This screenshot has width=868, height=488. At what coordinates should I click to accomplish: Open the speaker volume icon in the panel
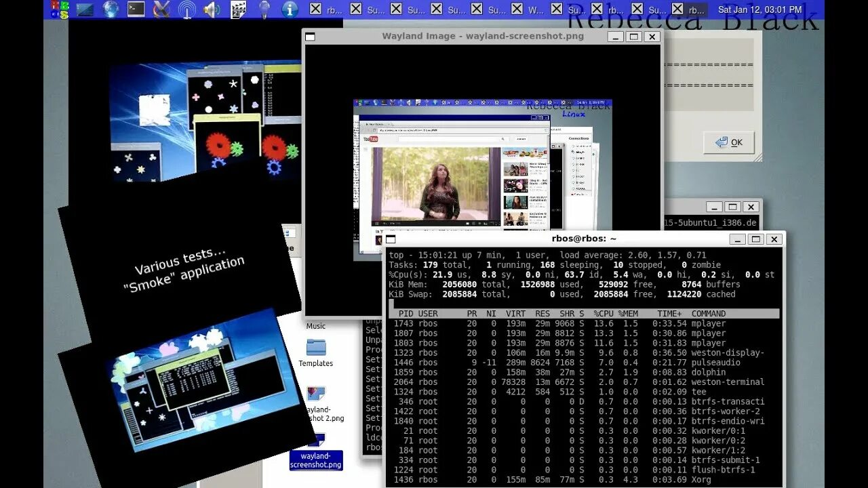point(212,9)
